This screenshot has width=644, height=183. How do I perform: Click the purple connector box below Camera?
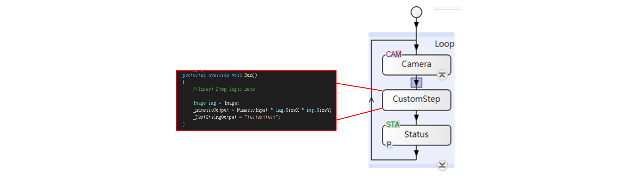pos(416,83)
